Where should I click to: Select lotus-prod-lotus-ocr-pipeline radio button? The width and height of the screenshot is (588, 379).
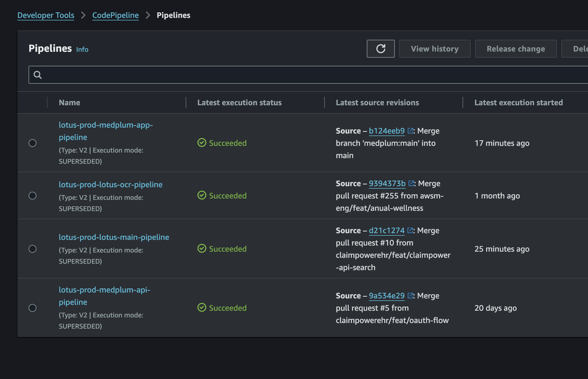(32, 196)
